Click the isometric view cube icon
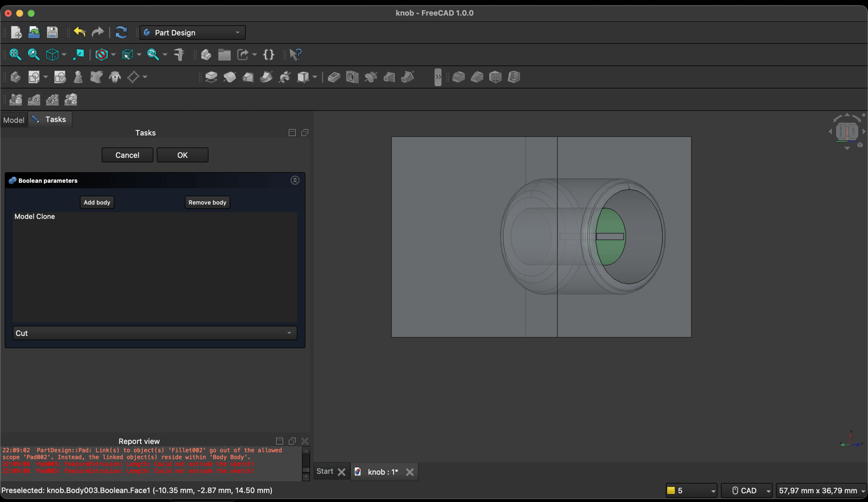868x502 pixels. coord(52,54)
